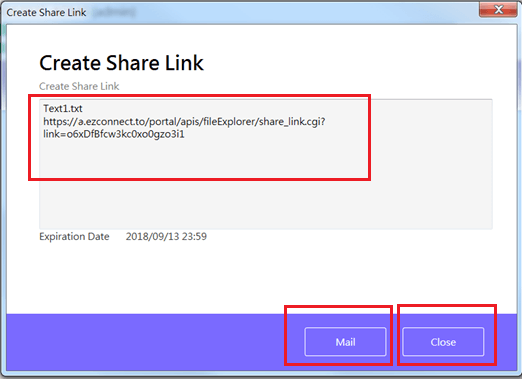Click the Create Share Link title bar text

(46, 13)
